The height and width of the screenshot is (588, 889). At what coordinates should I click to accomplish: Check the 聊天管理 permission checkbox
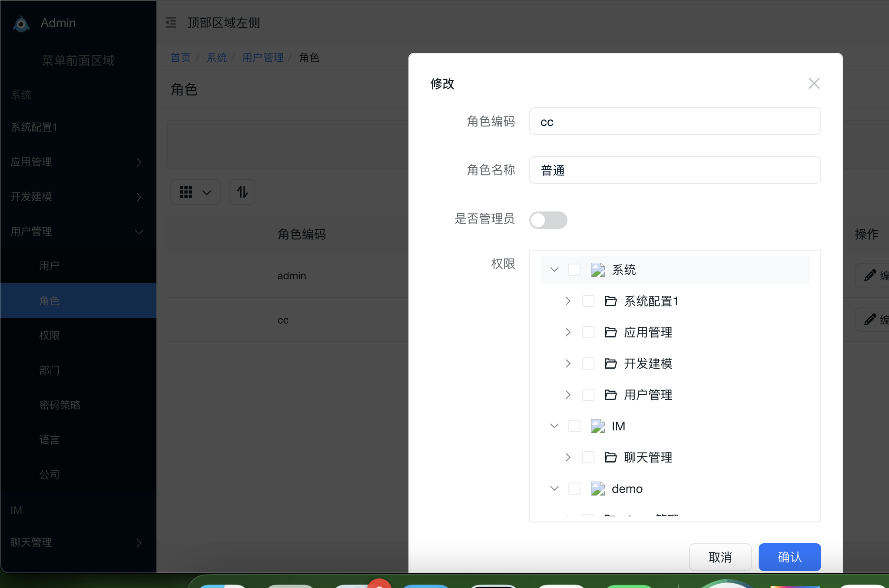coord(588,457)
